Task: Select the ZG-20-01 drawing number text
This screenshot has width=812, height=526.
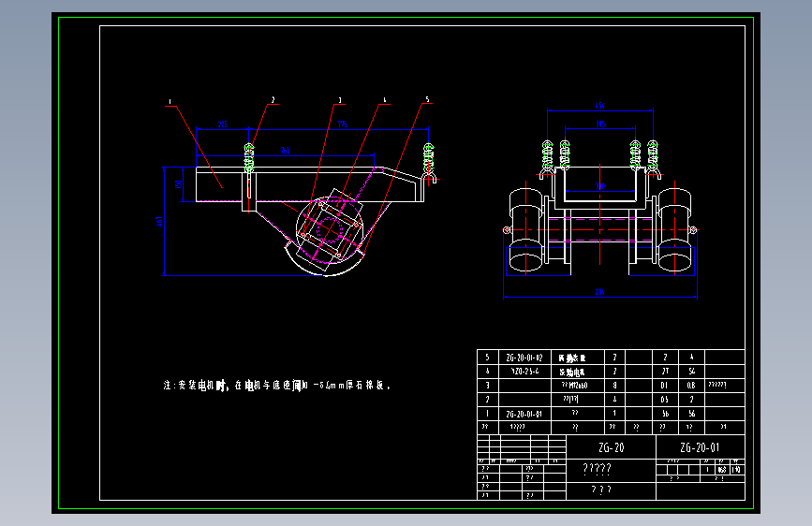Action: point(700,447)
